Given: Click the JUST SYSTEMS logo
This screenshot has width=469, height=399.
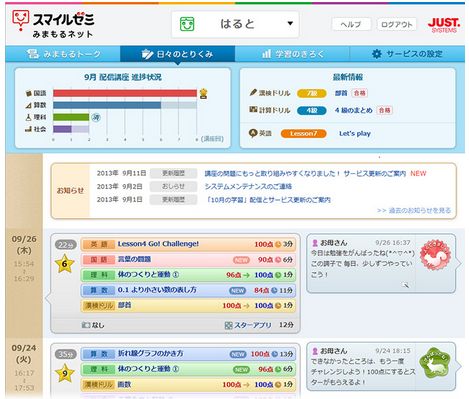Looking at the screenshot, I should (x=444, y=25).
